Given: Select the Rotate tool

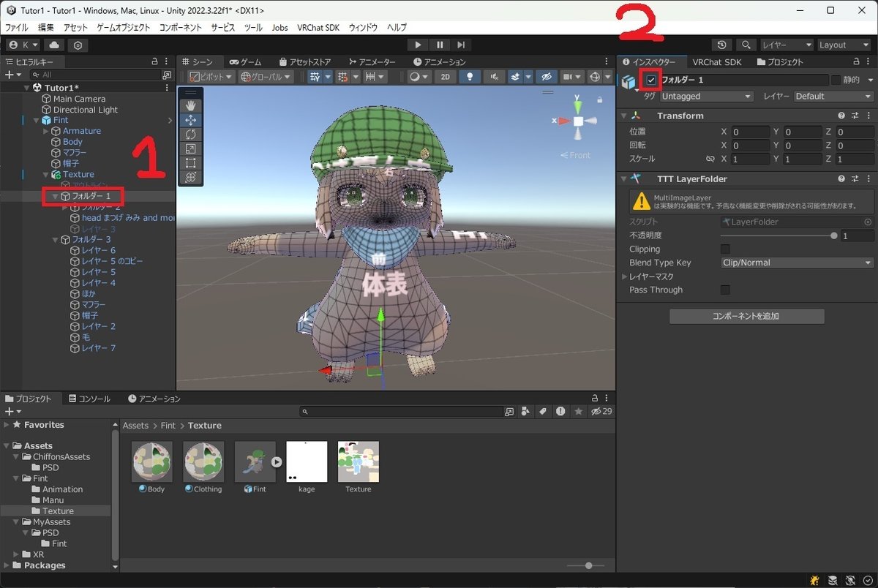Looking at the screenshot, I should pyautogui.click(x=191, y=135).
